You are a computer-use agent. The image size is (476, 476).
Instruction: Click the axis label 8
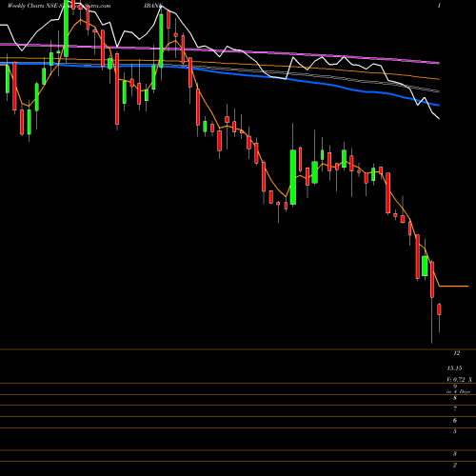(455, 398)
